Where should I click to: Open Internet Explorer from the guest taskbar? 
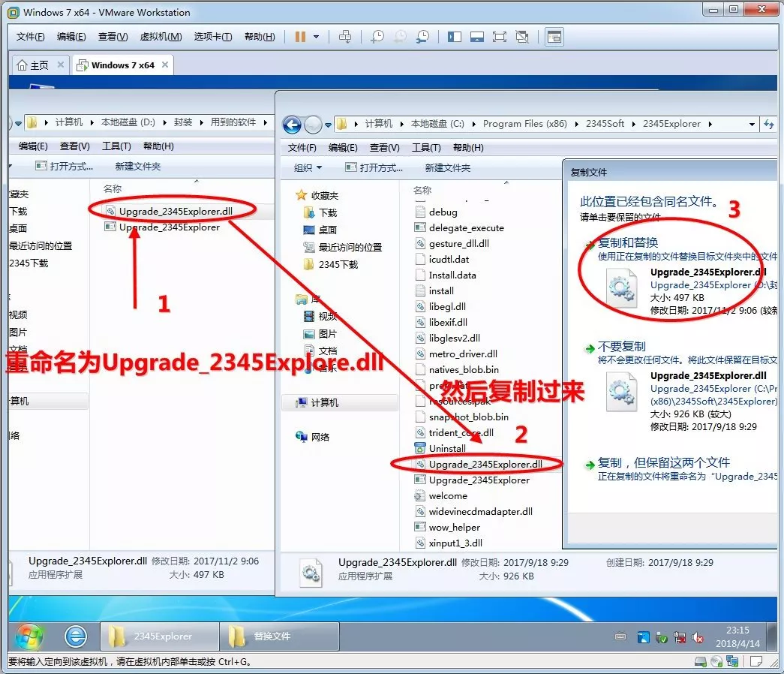point(75,636)
